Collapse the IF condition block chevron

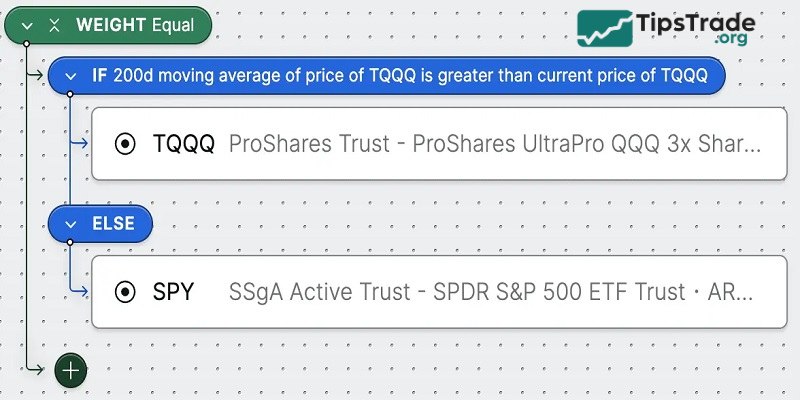click(71, 75)
